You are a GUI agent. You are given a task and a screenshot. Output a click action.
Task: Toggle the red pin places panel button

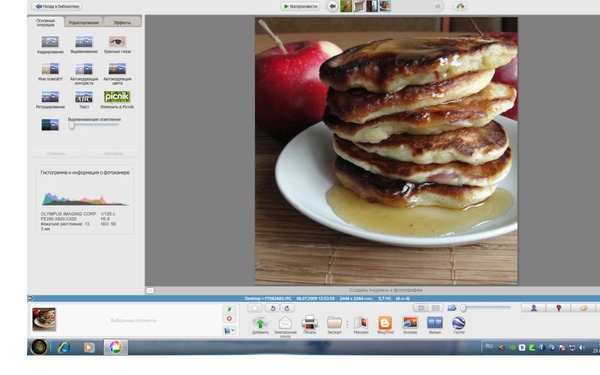(x=558, y=308)
